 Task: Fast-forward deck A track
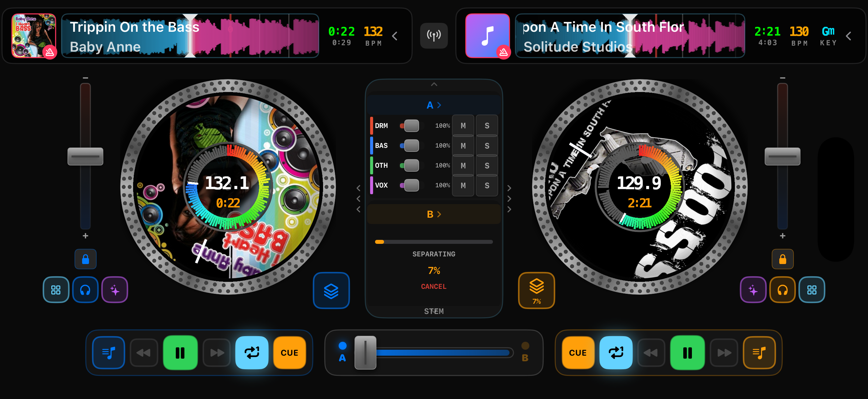pos(217,353)
